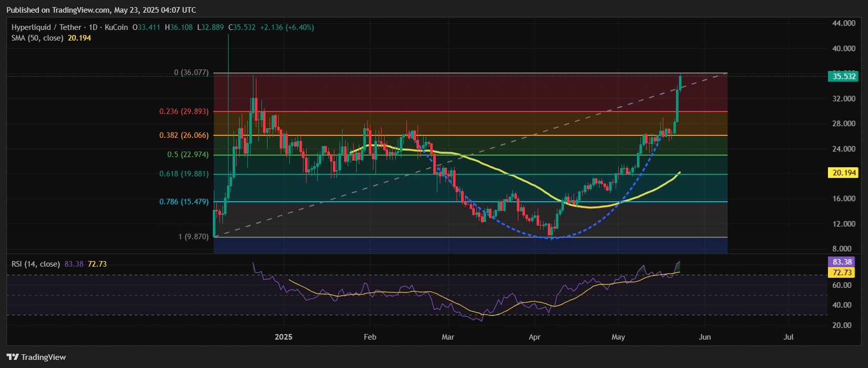Click the 12.000 price axis label
868x368 pixels.
tap(844, 224)
